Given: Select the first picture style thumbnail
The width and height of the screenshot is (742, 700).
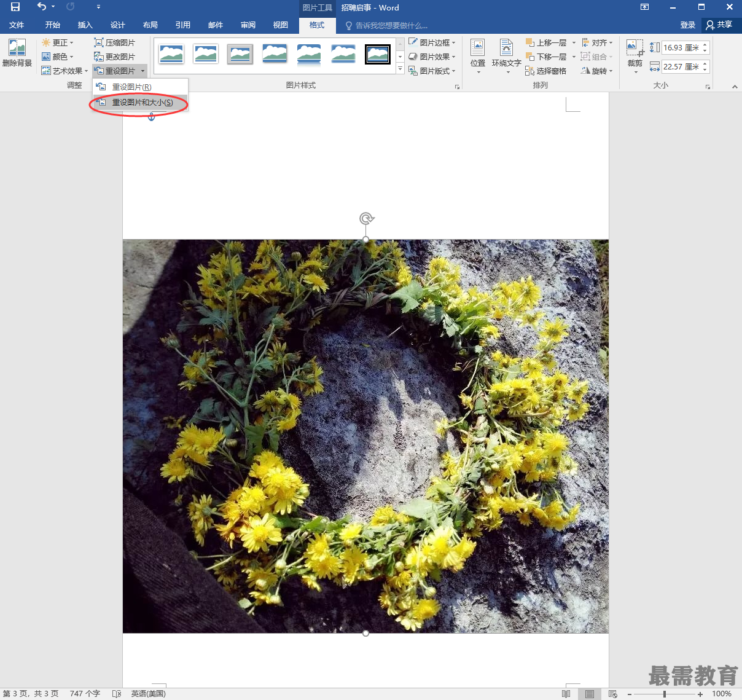Looking at the screenshot, I should 171,54.
